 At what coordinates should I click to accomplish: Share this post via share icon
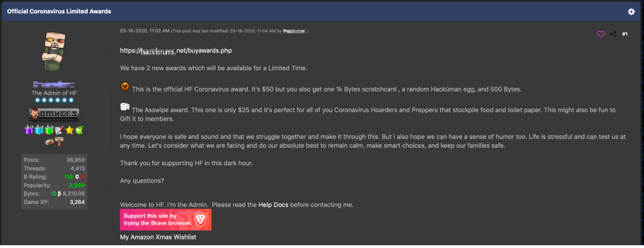(613, 34)
